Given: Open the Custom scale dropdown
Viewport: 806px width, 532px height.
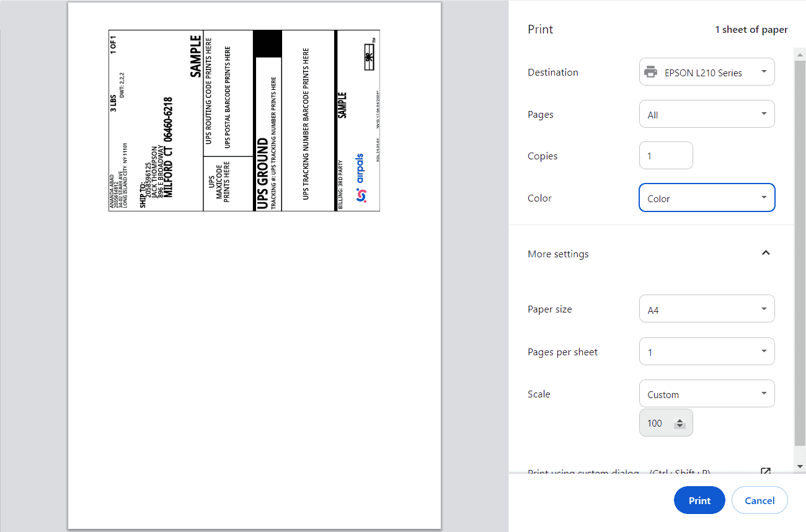Looking at the screenshot, I should 707,393.
